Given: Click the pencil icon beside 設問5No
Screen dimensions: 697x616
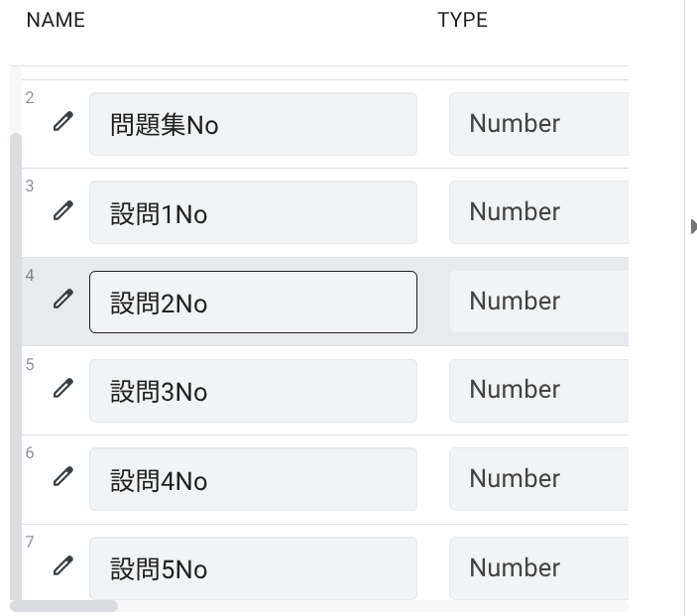Looking at the screenshot, I should (x=62, y=566).
